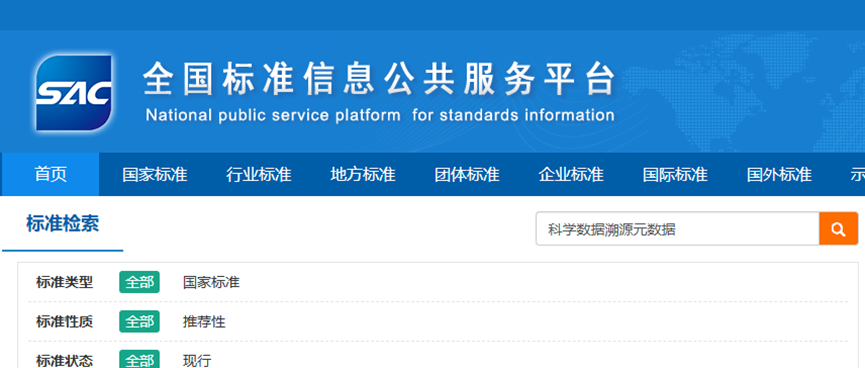The image size is (865, 368).
Task: Filter 标准类型 by 国家标准
Action: [211, 282]
